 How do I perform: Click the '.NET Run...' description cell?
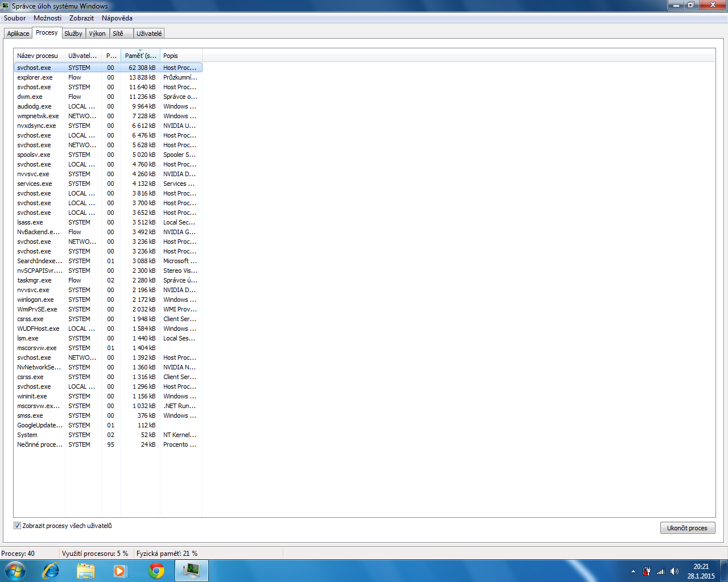point(179,406)
